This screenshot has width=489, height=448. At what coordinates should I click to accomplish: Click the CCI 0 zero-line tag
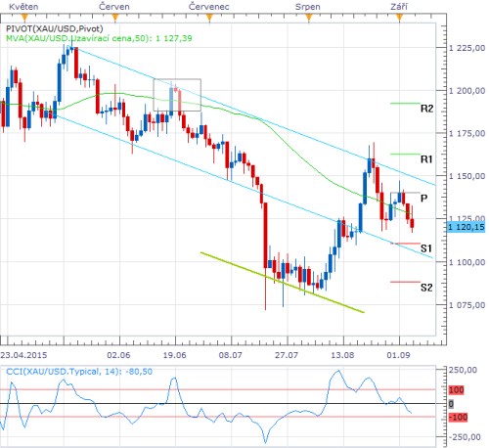point(451,404)
